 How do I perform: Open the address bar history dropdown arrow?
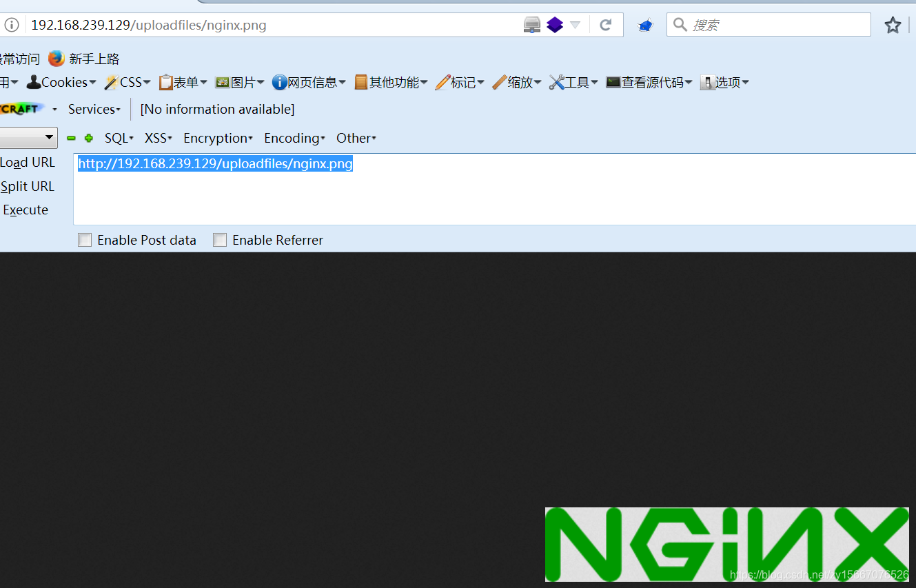click(575, 26)
